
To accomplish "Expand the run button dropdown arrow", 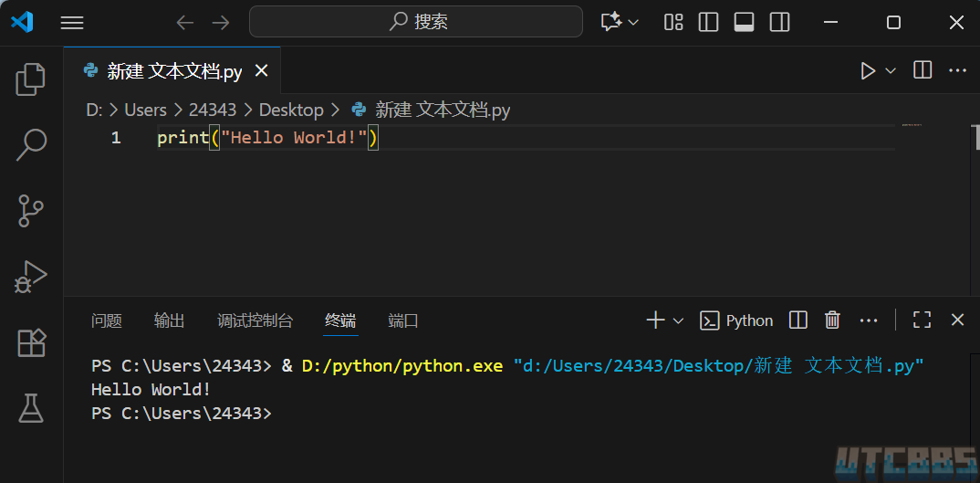I will [891, 70].
